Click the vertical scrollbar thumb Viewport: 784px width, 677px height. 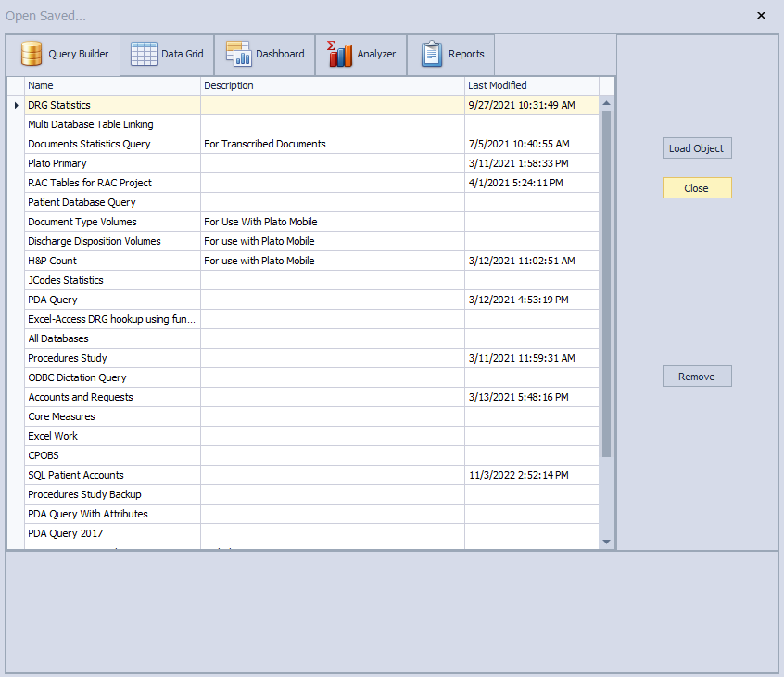pyautogui.click(x=606, y=284)
